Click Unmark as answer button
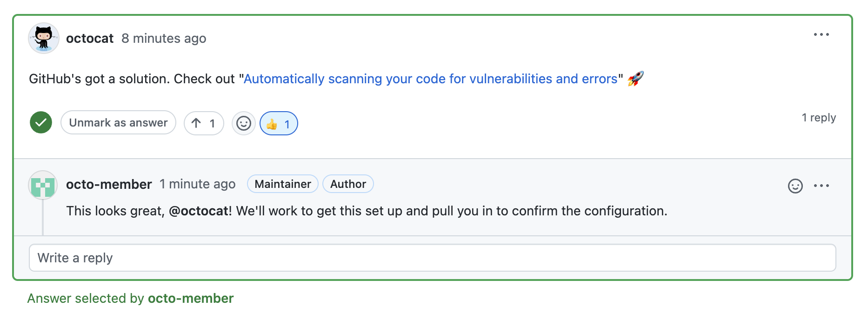 tap(118, 123)
